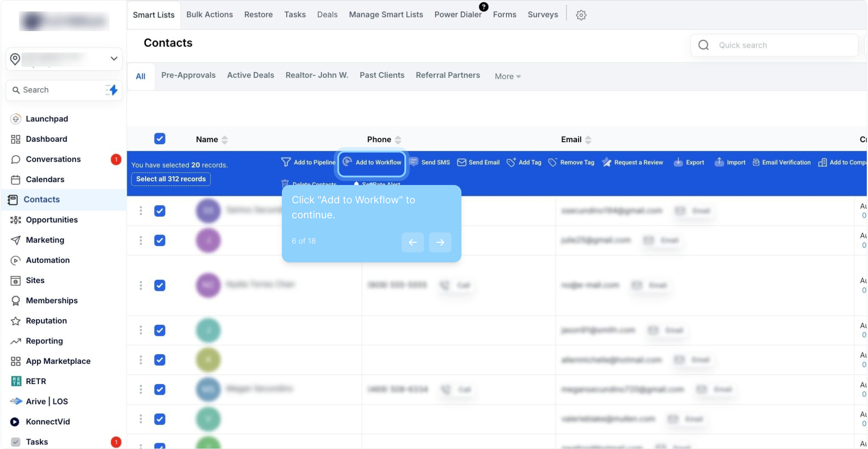Image resolution: width=868 pixels, height=449 pixels.
Task: Open the Past Clients smart list tab
Action: click(382, 75)
